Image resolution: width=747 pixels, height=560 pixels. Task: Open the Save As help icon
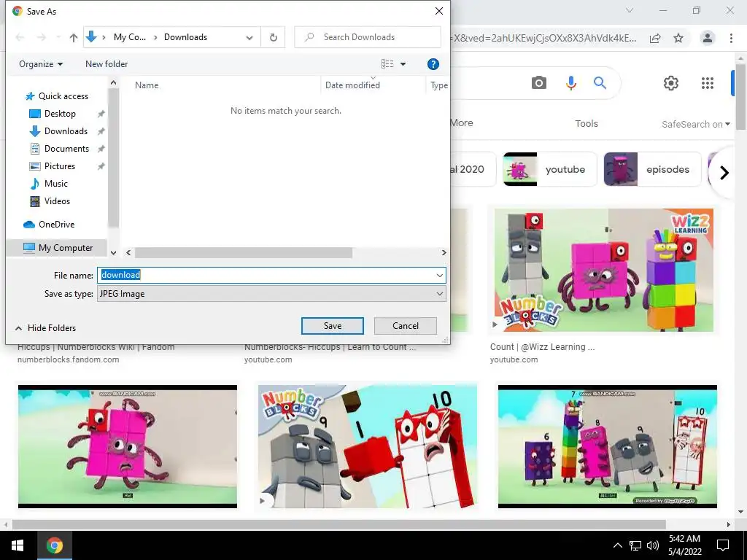click(433, 64)
